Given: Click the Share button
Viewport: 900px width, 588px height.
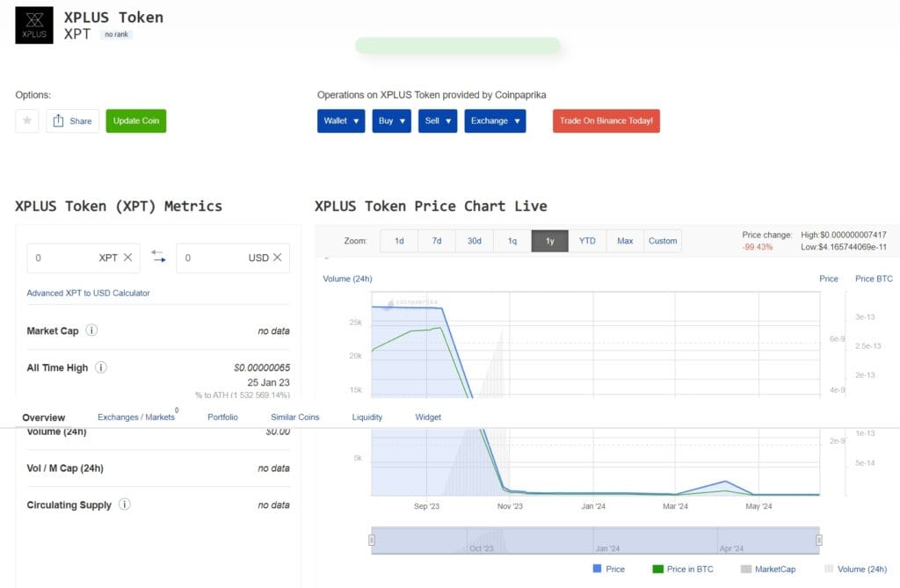Looking at the screenshot, I should point(72,120).
